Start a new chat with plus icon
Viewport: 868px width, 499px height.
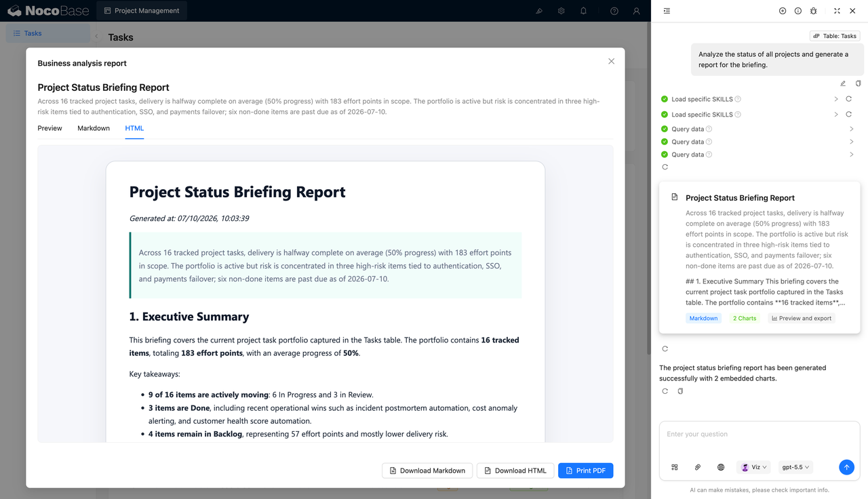(783, 11)
